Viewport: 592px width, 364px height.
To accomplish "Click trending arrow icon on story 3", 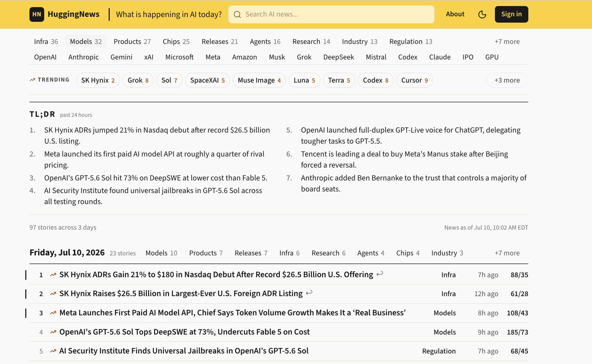I will coord(53,313).
